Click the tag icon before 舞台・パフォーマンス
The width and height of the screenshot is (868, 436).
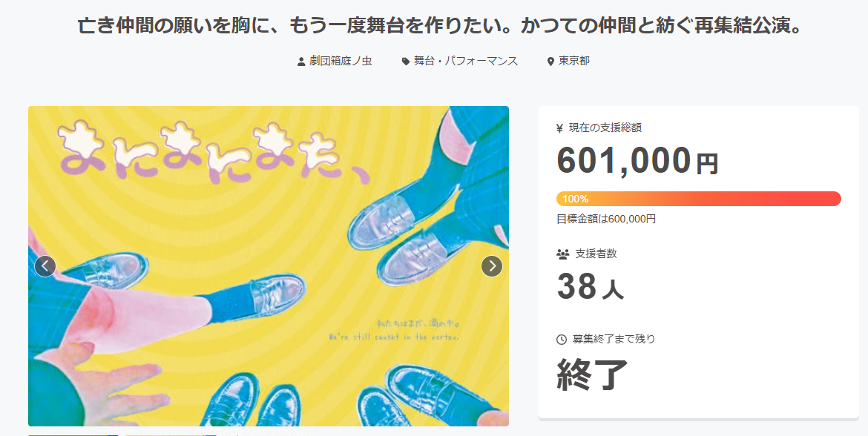coord(405,62)
